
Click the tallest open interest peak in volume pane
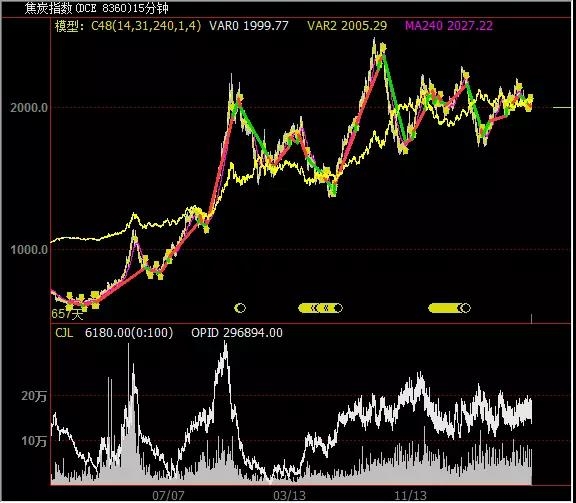point(225,345)
